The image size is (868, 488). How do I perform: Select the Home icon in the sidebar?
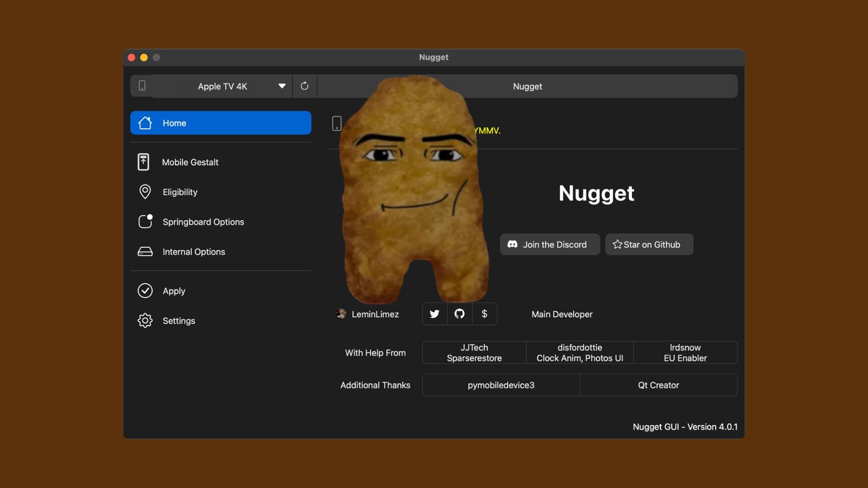(x=145, y=122)
